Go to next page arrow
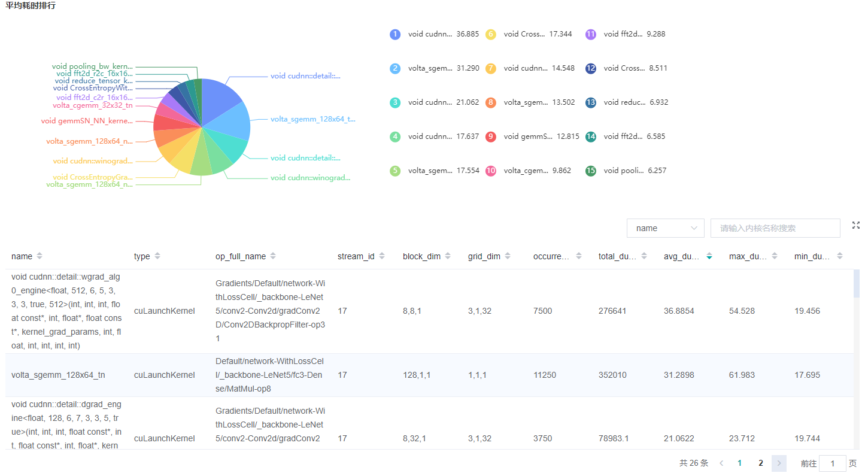Image resolution: width=868 pixels, height=476 pixels. pos(779,463)
